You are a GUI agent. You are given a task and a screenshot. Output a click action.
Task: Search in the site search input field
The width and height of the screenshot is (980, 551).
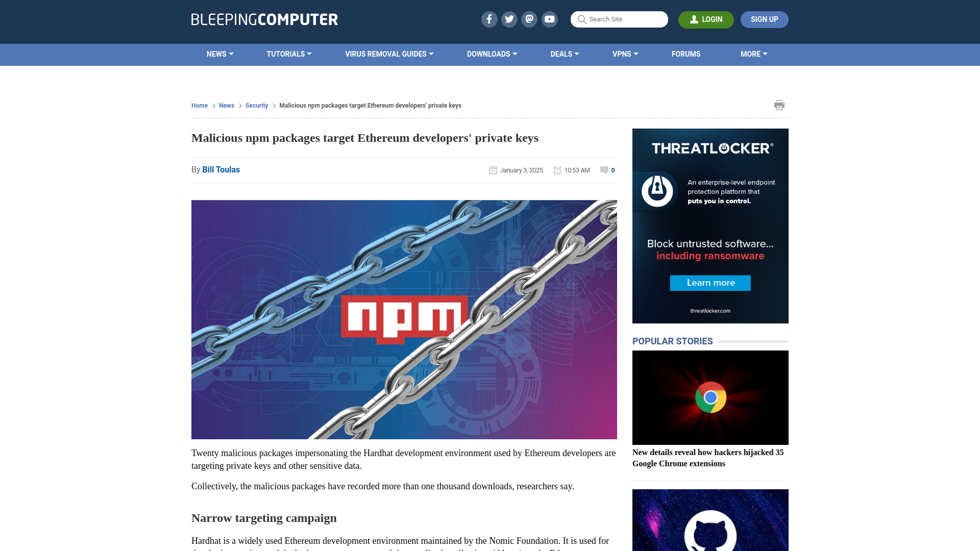[619, 19]
